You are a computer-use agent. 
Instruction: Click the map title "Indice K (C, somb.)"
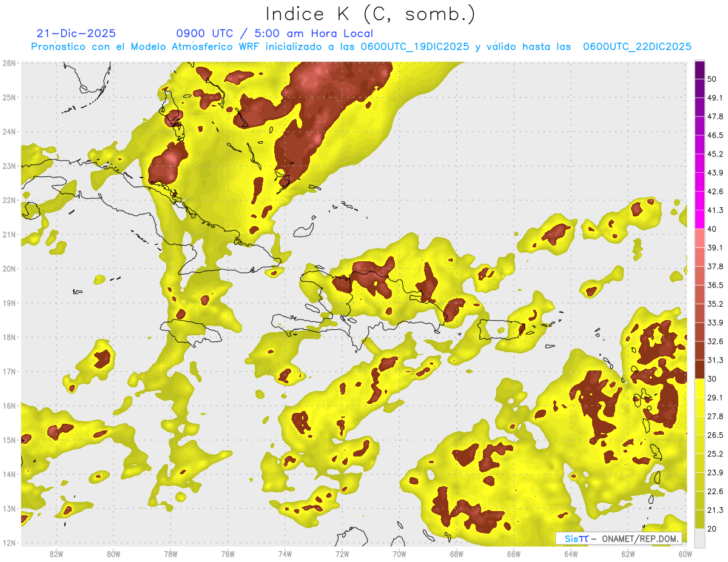371,14
